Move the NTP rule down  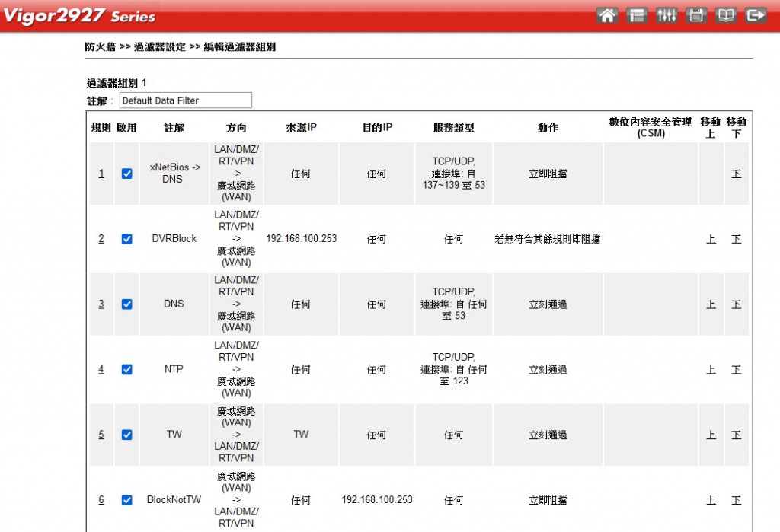coord(737,369)
